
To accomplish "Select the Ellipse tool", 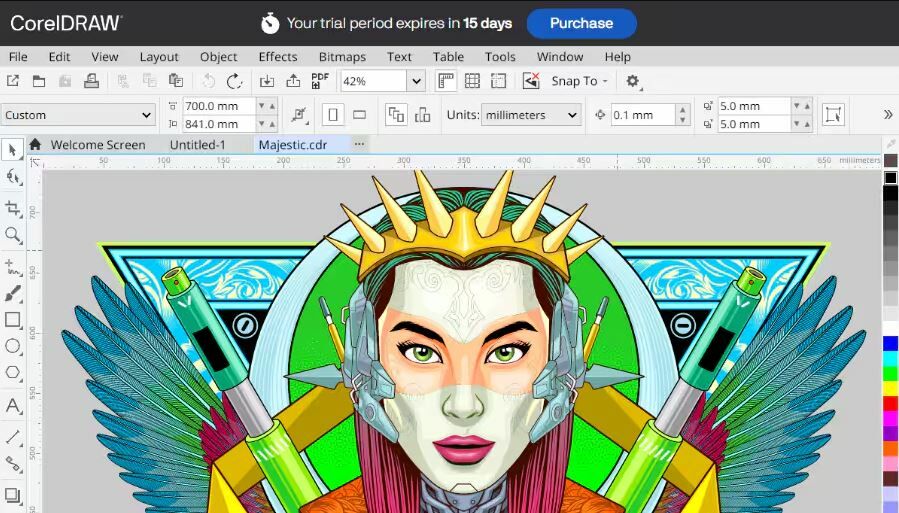I will pos(12,346).
